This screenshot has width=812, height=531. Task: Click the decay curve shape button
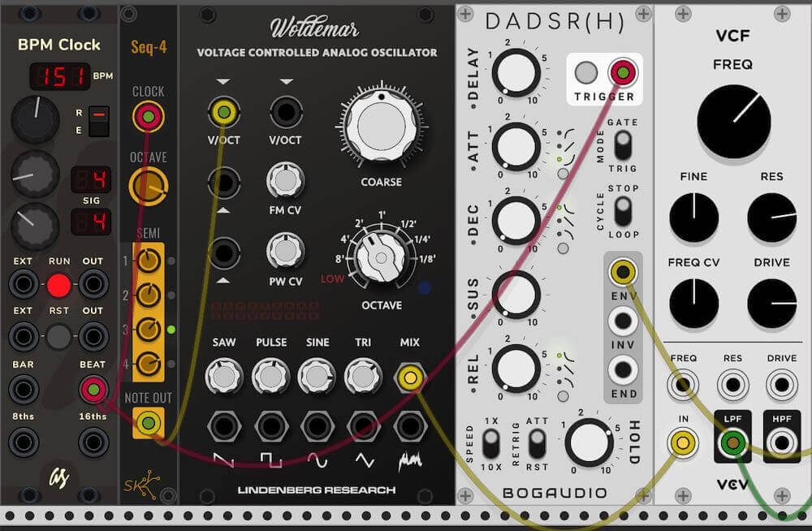[x=563, y=248]
